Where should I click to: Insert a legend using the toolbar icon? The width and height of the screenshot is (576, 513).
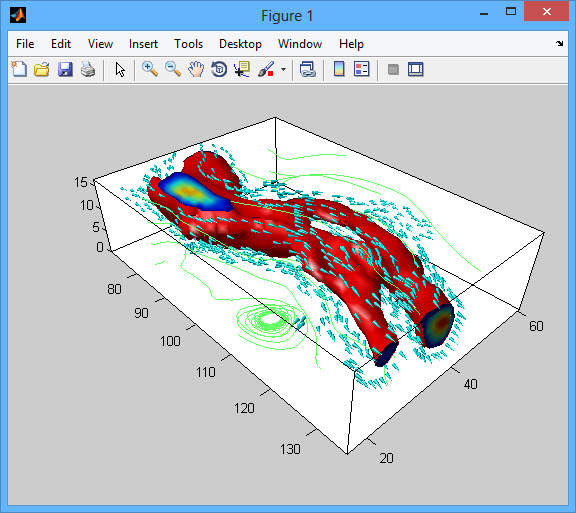coord(361,69)
